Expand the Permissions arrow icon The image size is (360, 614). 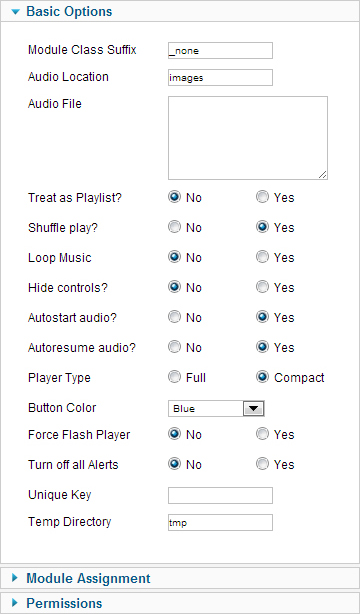(15, 602)
